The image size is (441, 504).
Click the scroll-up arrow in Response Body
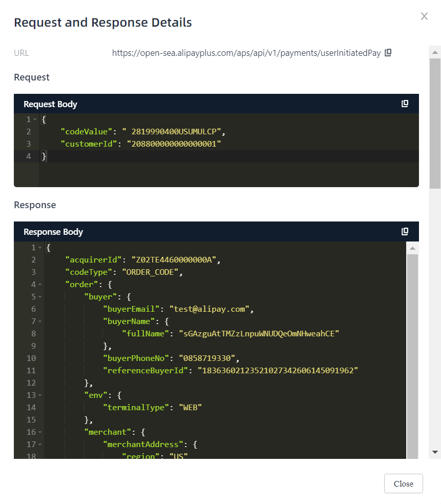tap(413, 248)
